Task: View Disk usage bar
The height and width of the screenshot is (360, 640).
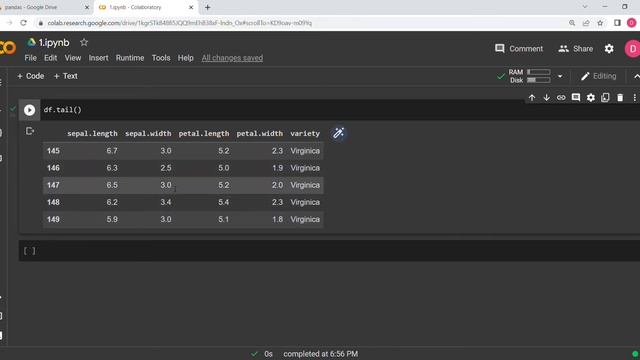Action: click(538, 80)
